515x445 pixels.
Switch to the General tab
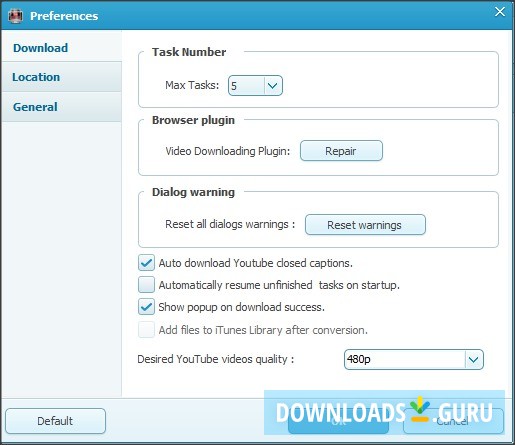(61, 107)
